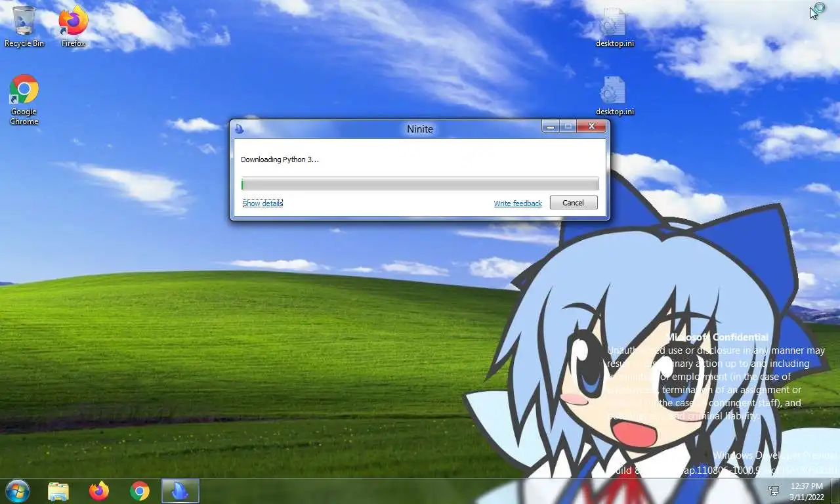Close the Ninite window

pos(591,127)
